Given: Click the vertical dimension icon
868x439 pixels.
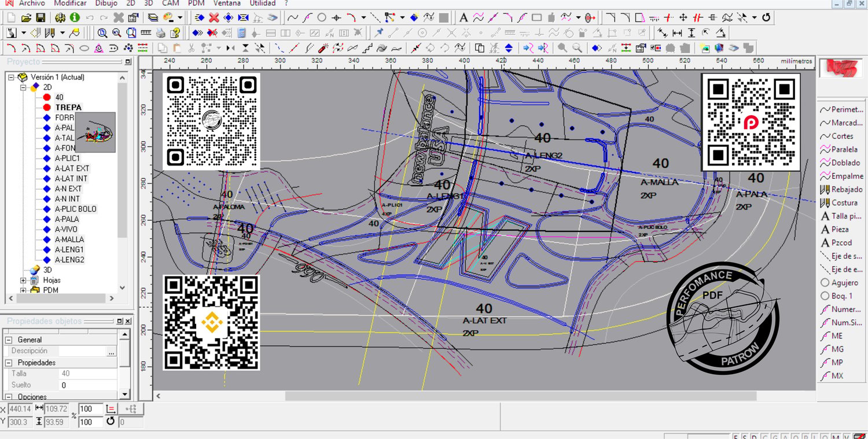Looking at the screenshot, I should 692,33.
